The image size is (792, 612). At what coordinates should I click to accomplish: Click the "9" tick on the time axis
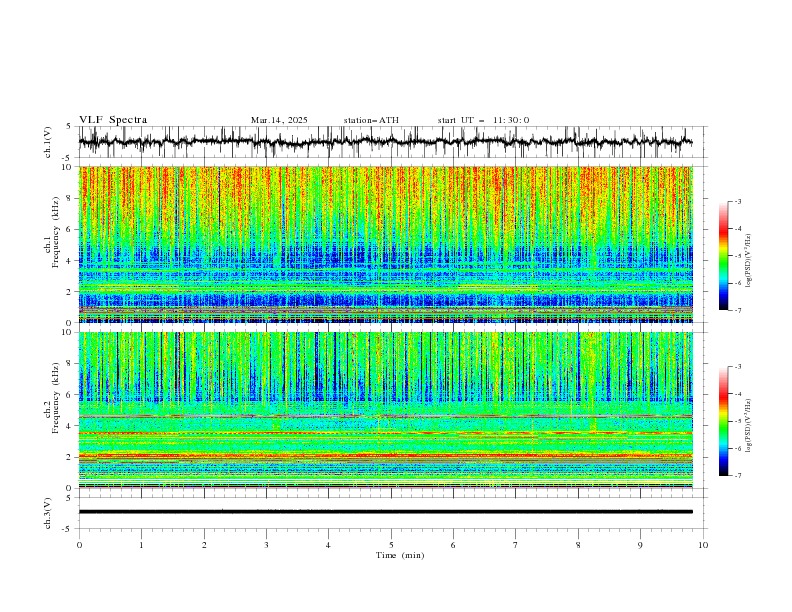(640, 545)
